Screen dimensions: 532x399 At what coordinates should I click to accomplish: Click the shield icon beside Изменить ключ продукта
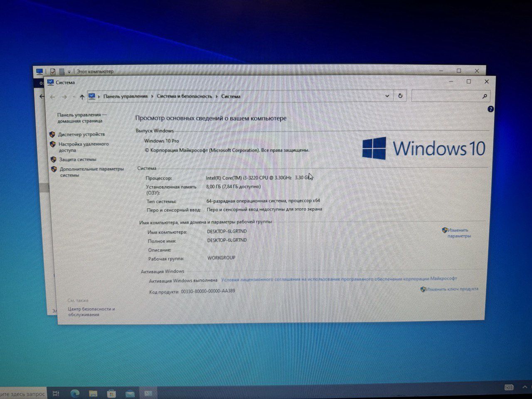[x=423, y=289]
